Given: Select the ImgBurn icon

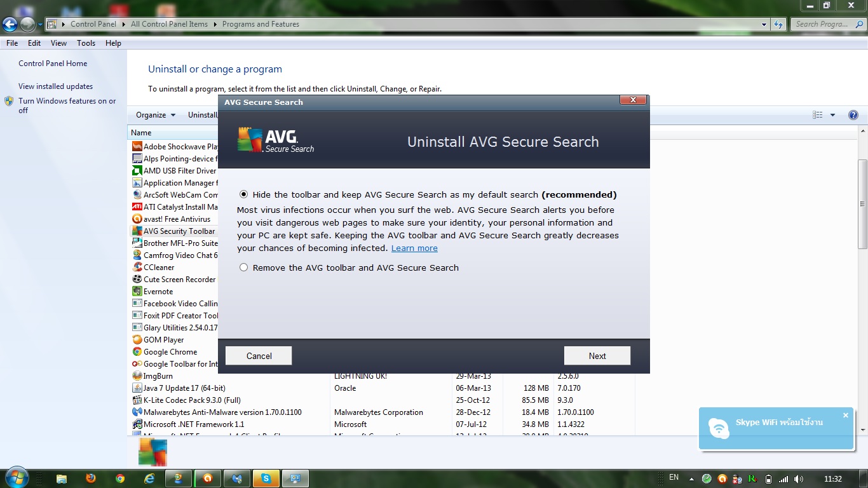Looking at the screenshot, I should coord(137,376).
